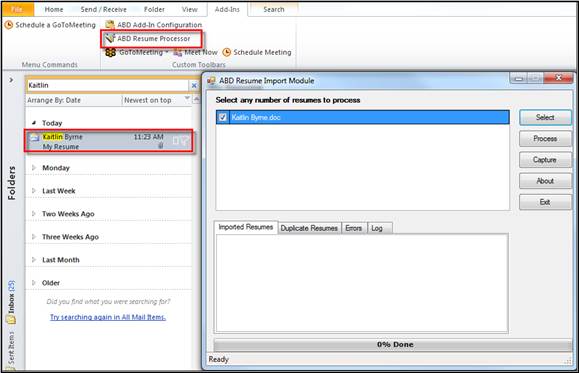
Task: Expand the Last Week group
Action: tap(34, 191)
